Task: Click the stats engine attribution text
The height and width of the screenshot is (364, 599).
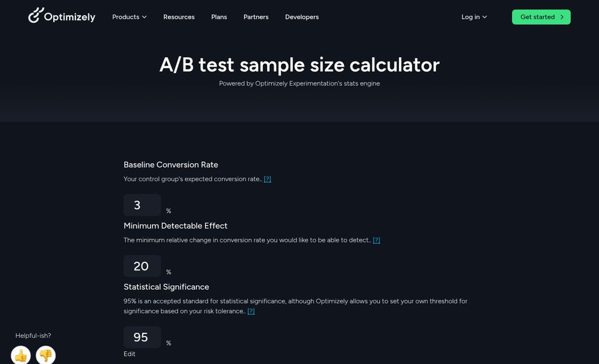Action: point(299,83)
